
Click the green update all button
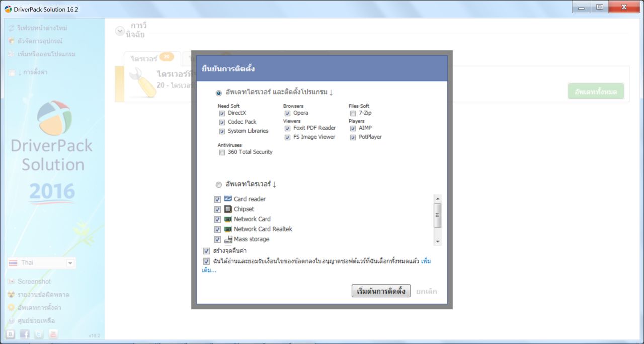(x=596, y=91)
